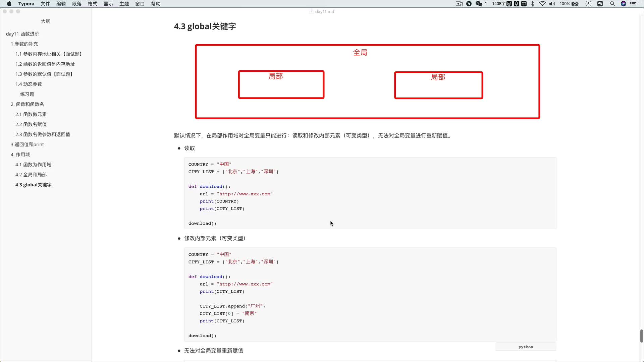
Task: Click the day11.md window title
Action: pos(324,11)
